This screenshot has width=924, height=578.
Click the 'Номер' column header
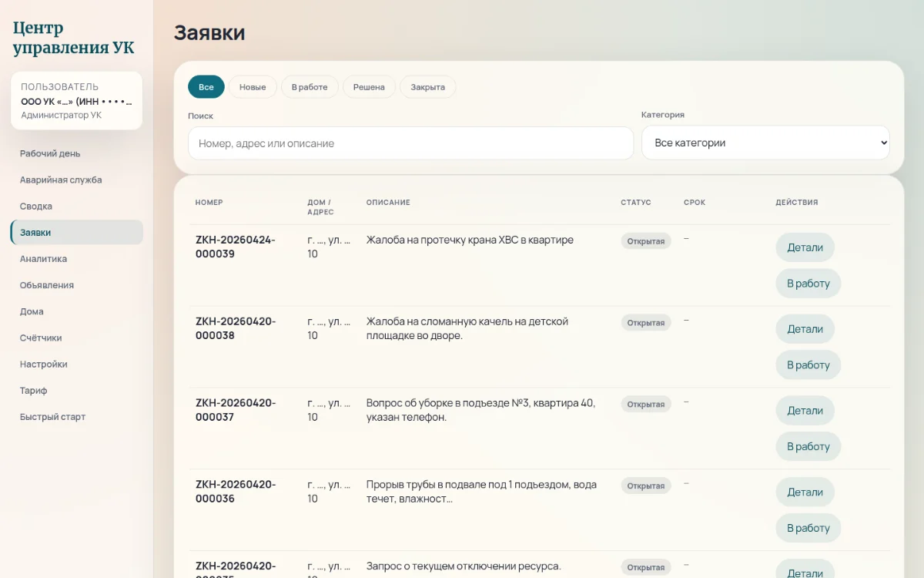pyautogui.click(x=209, y=203)
